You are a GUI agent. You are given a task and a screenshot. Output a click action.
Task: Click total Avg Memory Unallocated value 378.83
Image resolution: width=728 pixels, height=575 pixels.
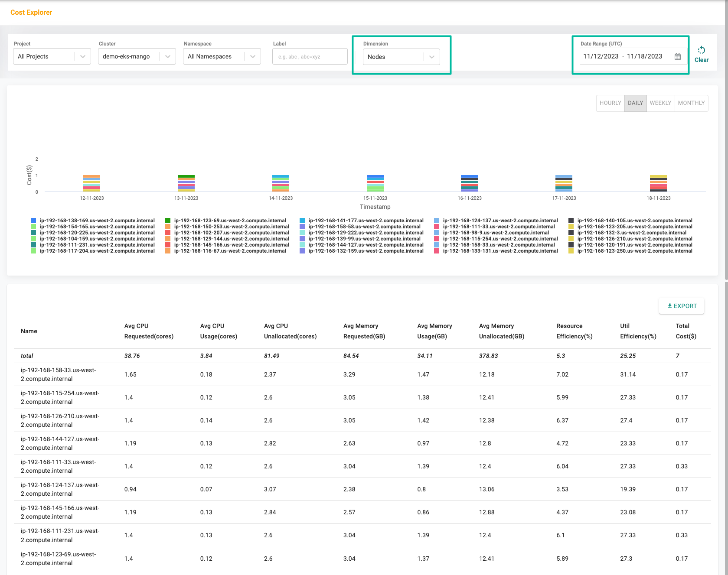(x=488, y=356)
